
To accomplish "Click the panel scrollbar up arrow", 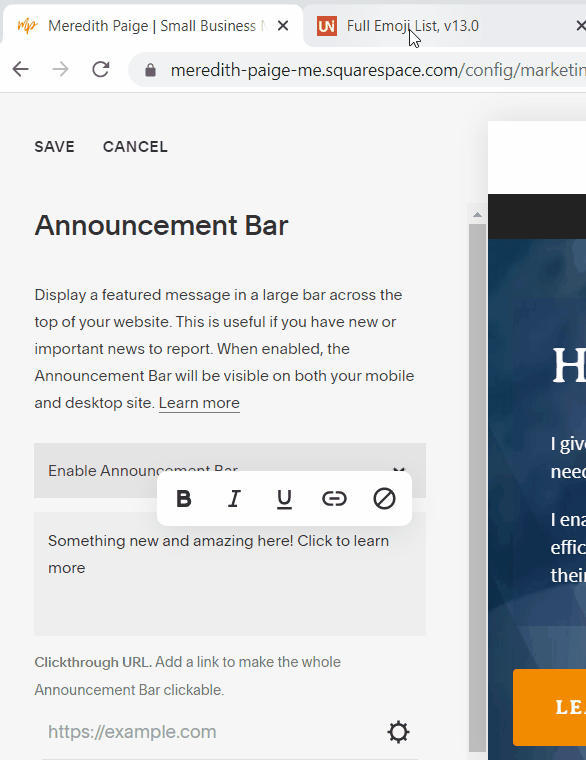I will [477, 215].
